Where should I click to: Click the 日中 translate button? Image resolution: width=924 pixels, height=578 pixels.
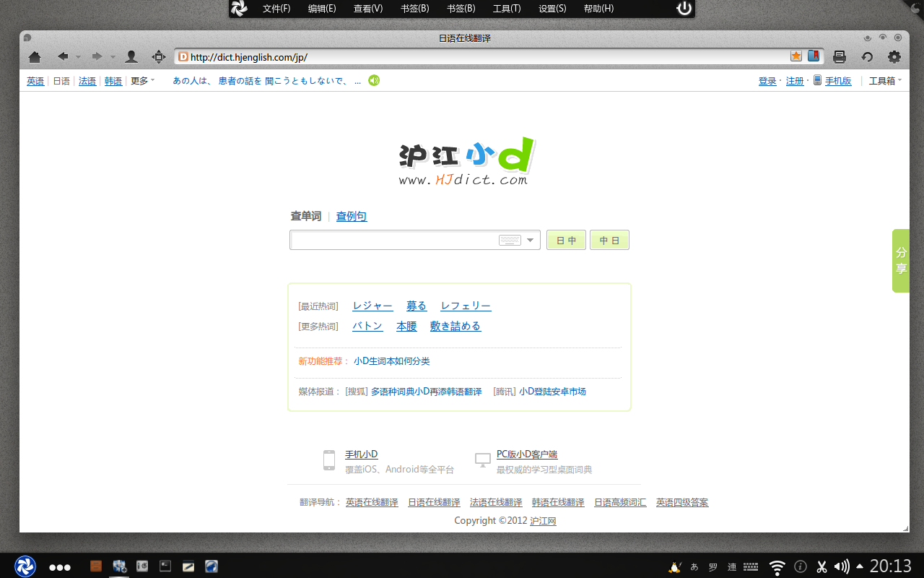coord(566,240)
